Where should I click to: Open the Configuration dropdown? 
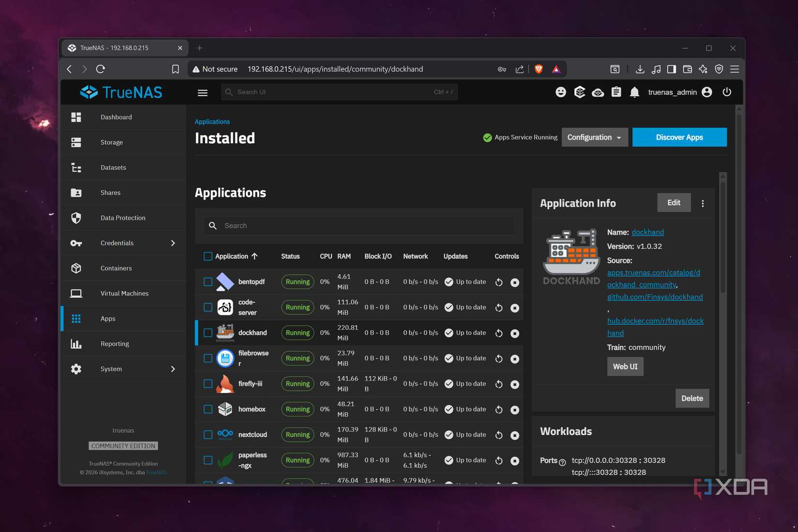coord(595,137)
